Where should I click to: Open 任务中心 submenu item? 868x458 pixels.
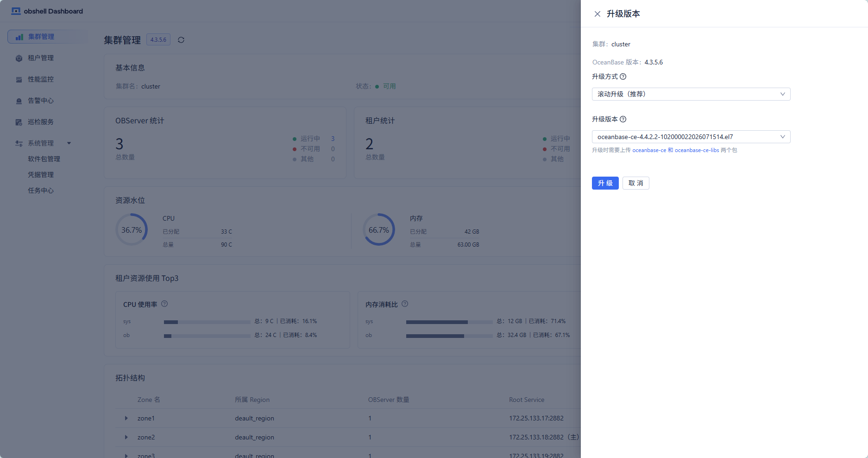coord(41,191)
